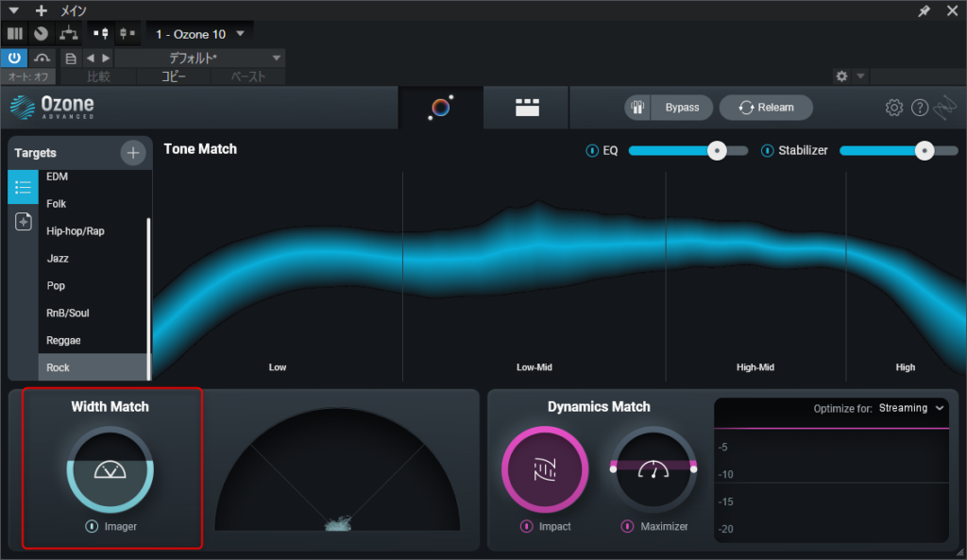This screenshot has width=967, height=560.
Task: Add a new target with plus
Action: [x=132, y=153]
